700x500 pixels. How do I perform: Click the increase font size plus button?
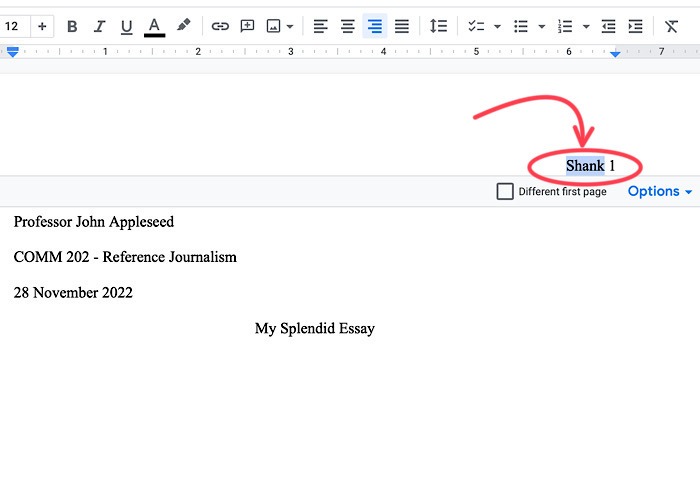point(42,26)
